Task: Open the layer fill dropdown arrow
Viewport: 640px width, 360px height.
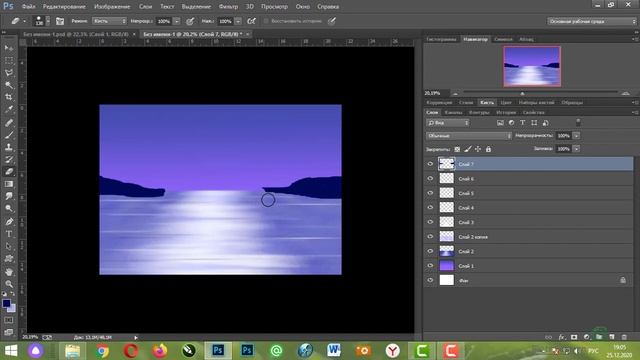Action: (x=576, y=149)
